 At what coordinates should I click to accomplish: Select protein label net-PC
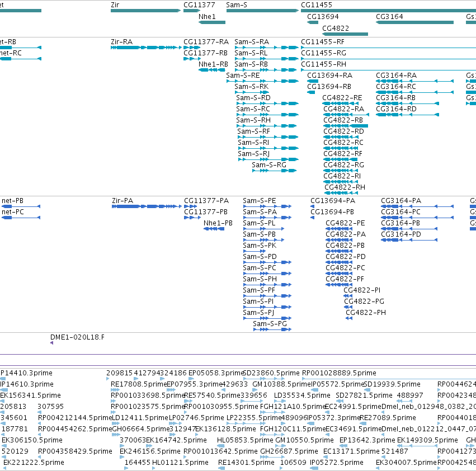[12, 212]
